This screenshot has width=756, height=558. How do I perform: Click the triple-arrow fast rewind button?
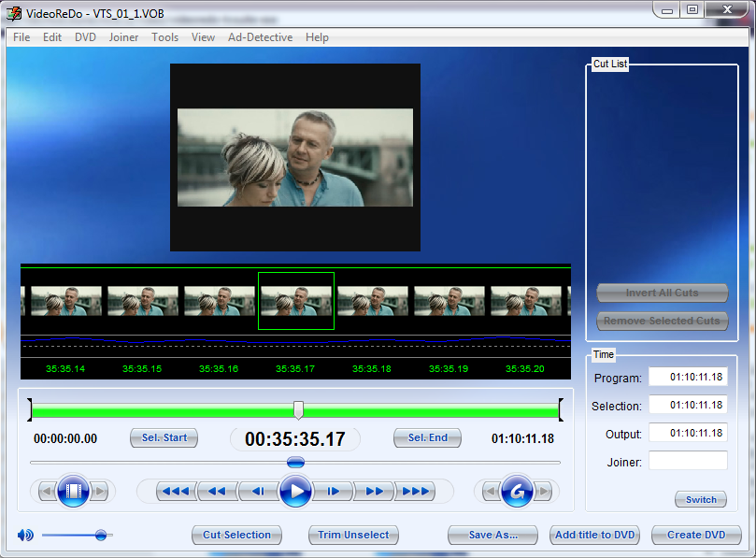(x=175, y=491)
